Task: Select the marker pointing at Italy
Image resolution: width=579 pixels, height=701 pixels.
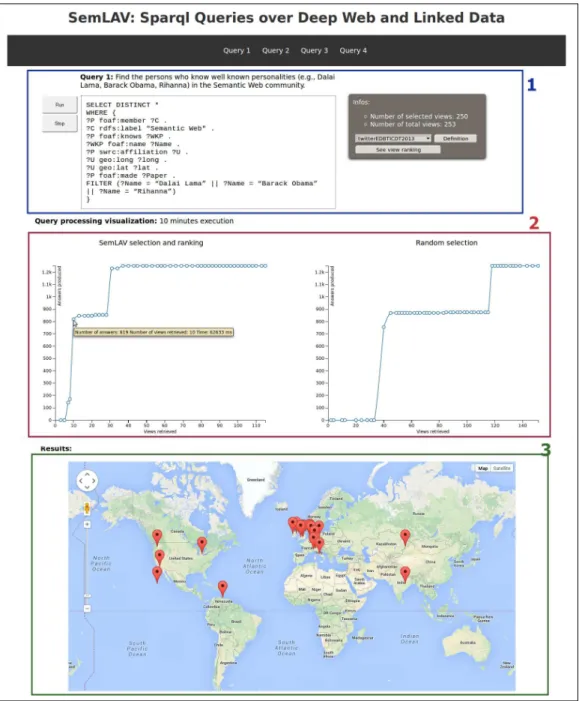Action: pos(319,545)
